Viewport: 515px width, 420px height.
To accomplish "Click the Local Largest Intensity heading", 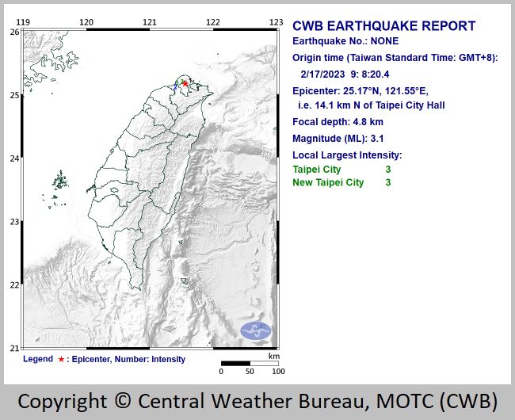I will point(347,155).
